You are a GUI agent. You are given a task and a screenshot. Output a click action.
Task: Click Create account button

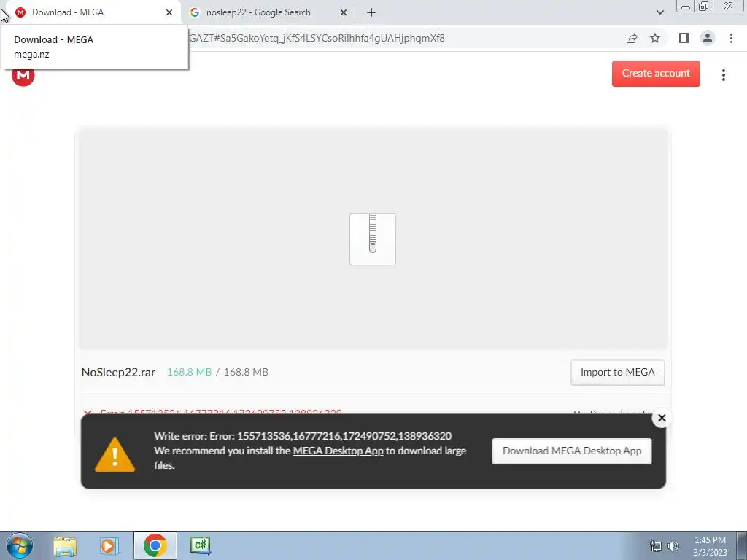656,74
